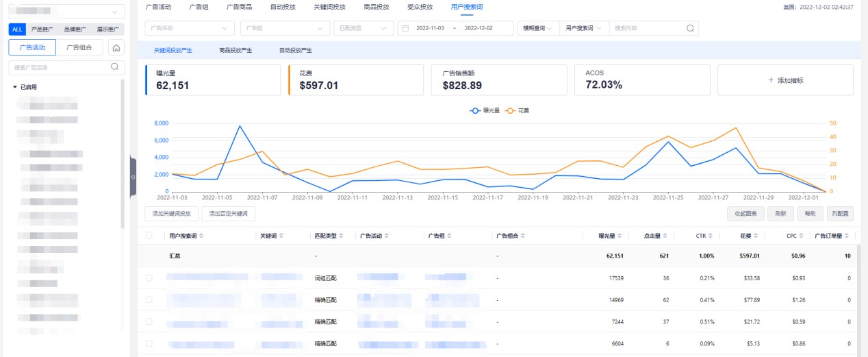
Task: Sort by 曝光量 column arrows
Action: click(620, 236)
